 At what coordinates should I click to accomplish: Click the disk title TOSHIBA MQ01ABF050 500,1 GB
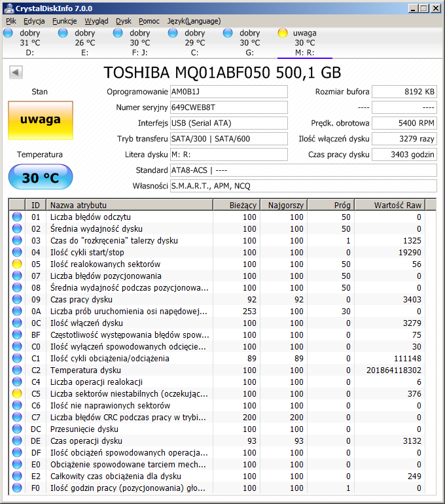coord(222,73)
